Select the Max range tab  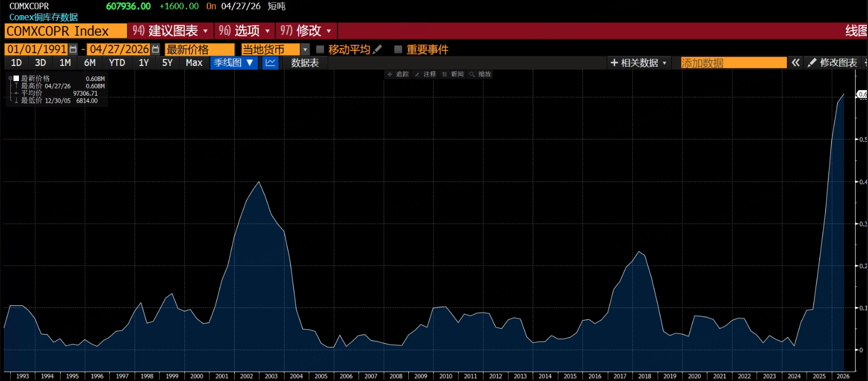click(194, 63)
